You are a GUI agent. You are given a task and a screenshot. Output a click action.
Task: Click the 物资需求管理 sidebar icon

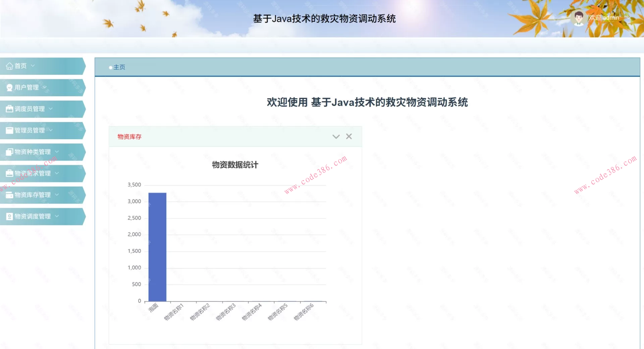click(9, 173)
